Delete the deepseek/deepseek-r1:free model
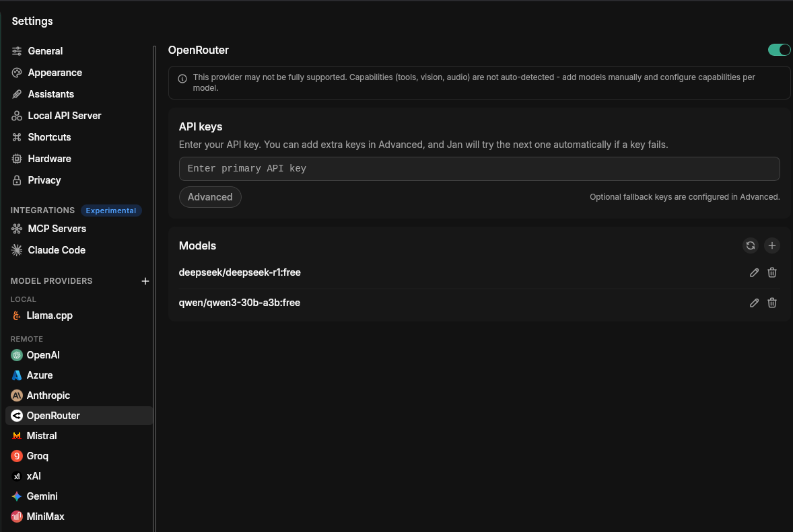Screen dimensions: 793x532 click(x=771, y=273)
